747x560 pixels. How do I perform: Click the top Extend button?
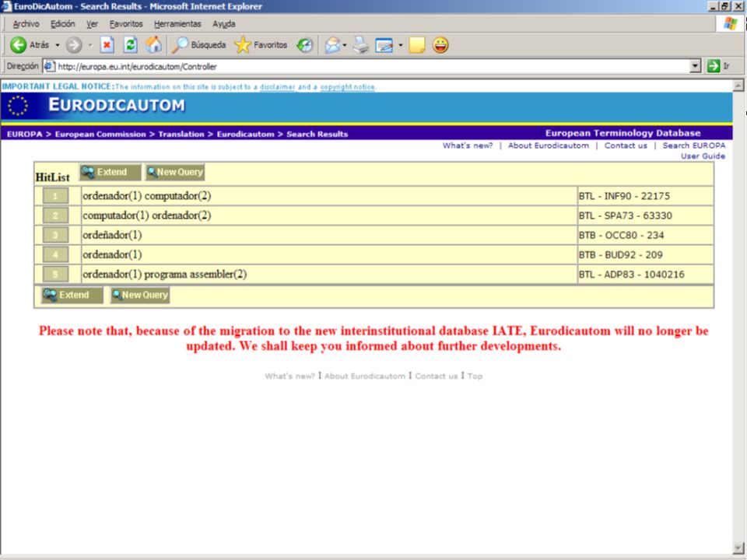(x=110, y=173)
